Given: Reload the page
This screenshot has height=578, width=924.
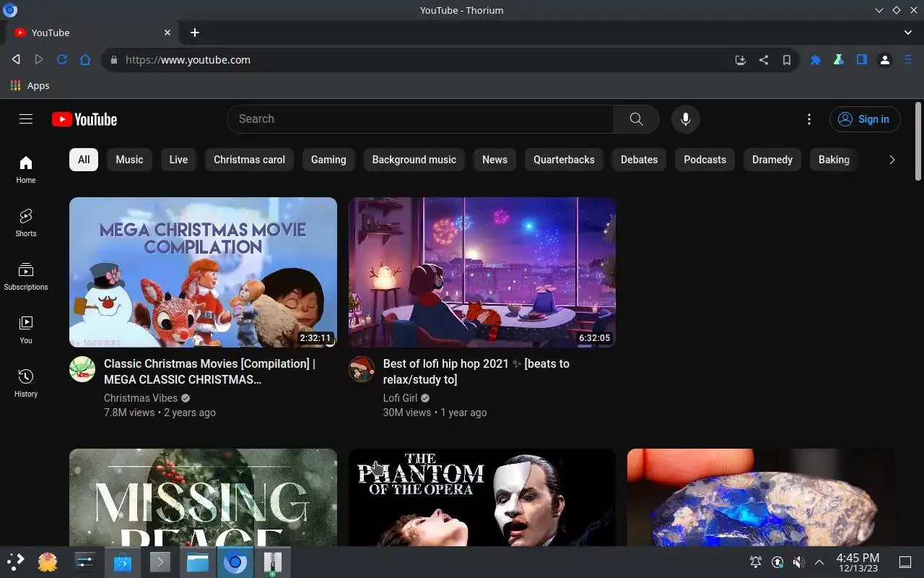Looking at the screenshot, I should 62,60.
